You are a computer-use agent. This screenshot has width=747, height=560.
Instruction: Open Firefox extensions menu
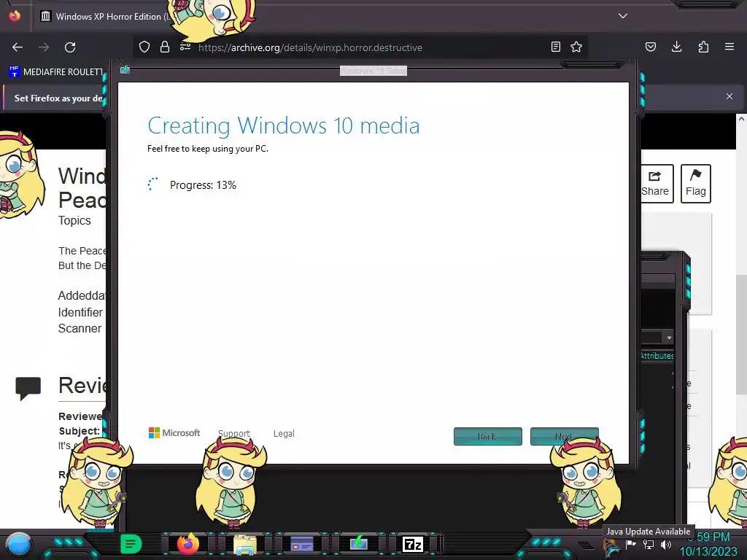[703, 47]
